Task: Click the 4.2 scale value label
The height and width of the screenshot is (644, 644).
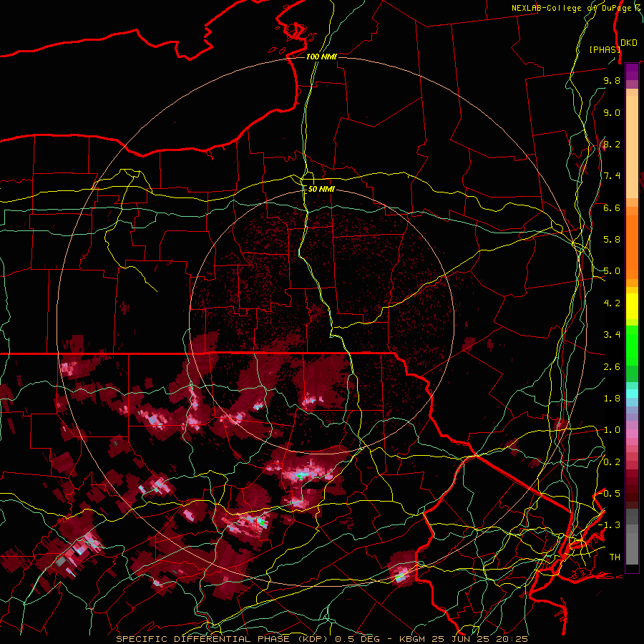Action: point(612,303)
